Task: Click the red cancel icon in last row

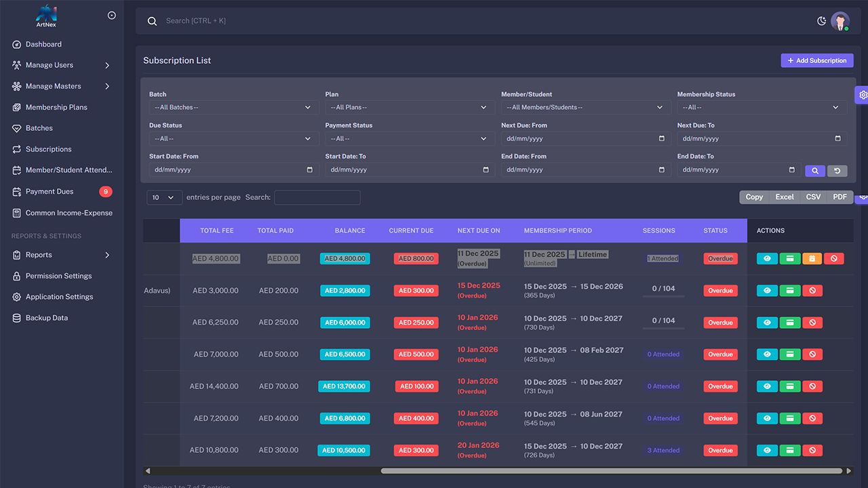Action: [812, 450]
